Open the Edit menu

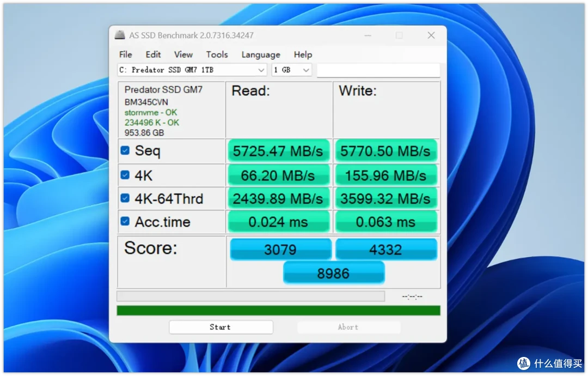(x=153, y=54)
